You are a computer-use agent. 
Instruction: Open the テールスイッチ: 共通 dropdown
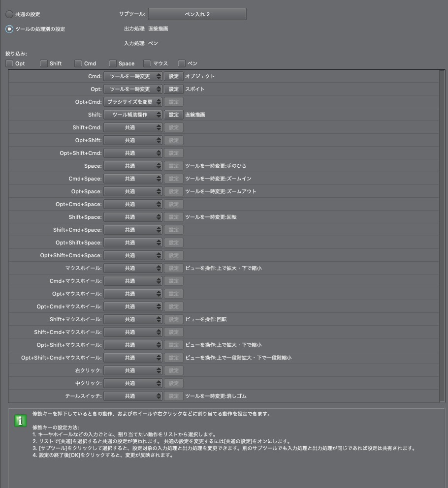tap(133, 396)
